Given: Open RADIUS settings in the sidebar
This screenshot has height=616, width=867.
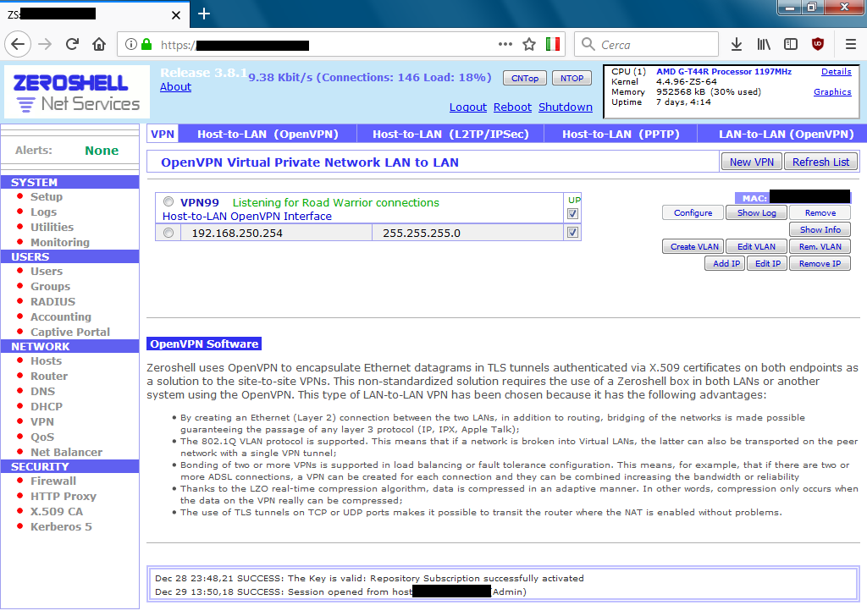Looking at the screenshot, I should [53, 301].
